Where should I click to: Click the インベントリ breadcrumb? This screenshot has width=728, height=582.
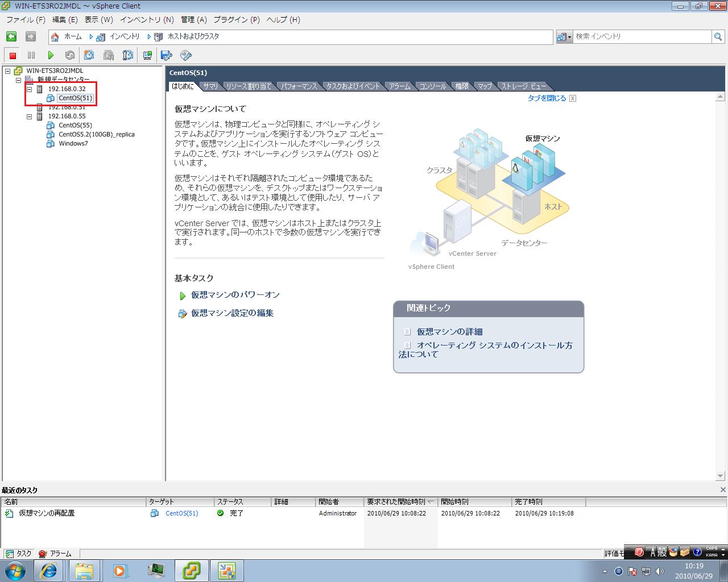click(125, 36)
